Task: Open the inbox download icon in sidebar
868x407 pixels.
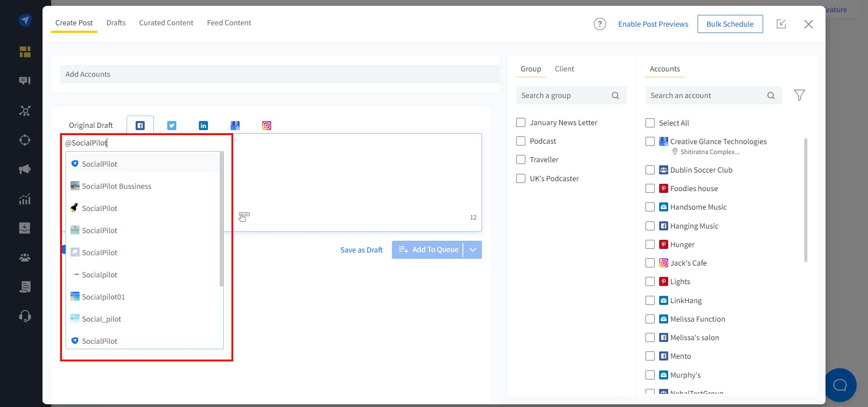Action: 25,228
